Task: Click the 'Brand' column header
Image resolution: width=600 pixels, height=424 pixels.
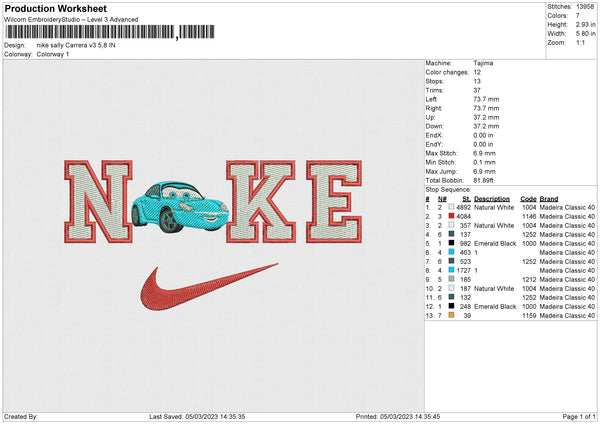Action: point(549,199)
